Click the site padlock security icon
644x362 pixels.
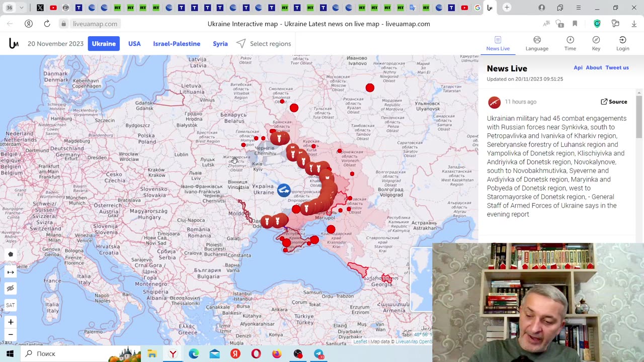63,24
